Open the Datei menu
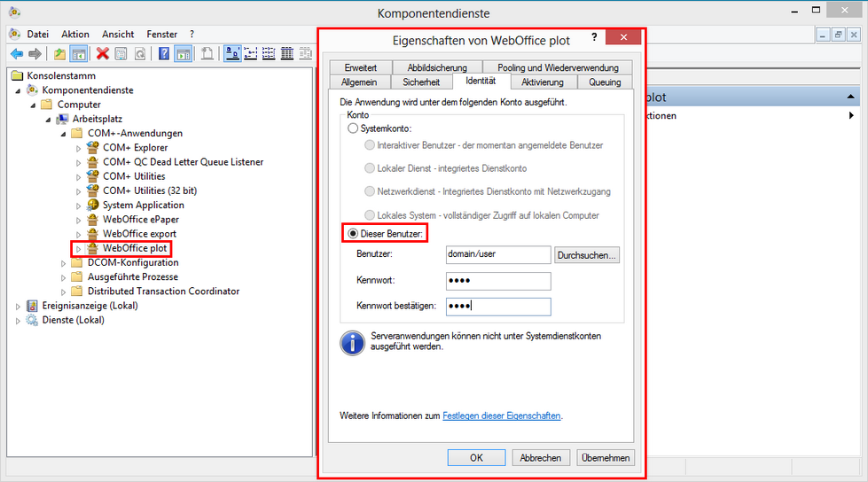Image resolution: width=868 pixels, height=482 pixels. click(x=37, y=35)
